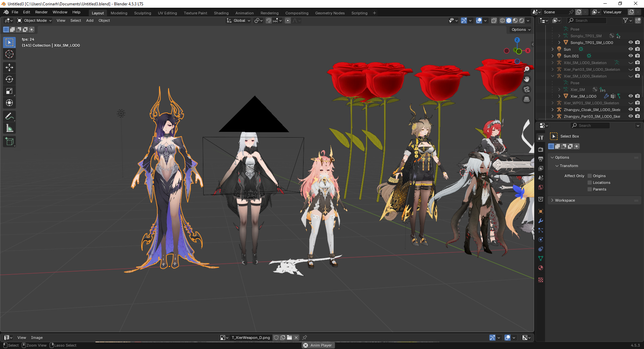Enable the Locations checkbox

590,183
